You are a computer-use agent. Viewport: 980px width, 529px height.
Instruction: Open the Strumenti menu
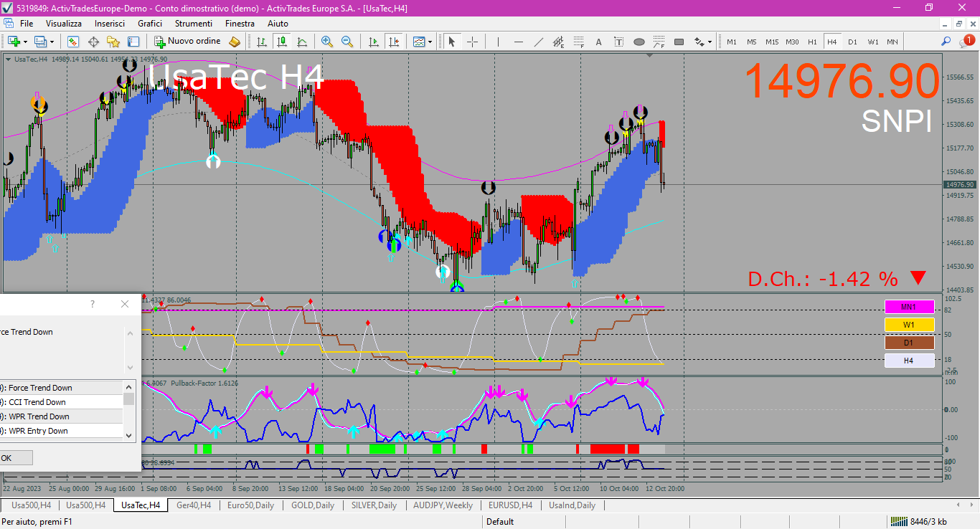tap(194, 24)
